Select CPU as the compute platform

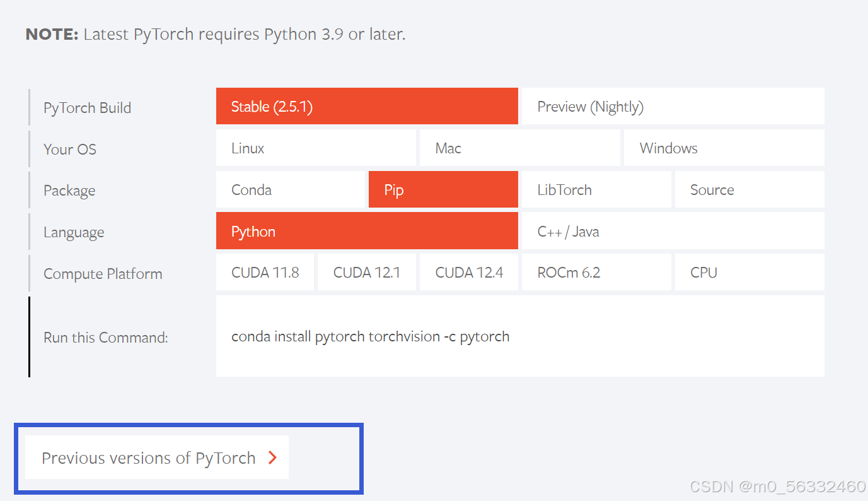click(749, 272)
